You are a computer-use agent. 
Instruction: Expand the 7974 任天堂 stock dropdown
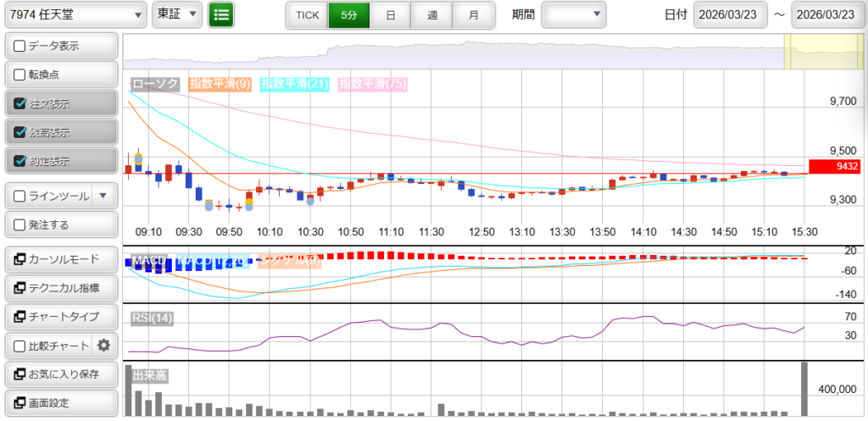tap(75, 14)
